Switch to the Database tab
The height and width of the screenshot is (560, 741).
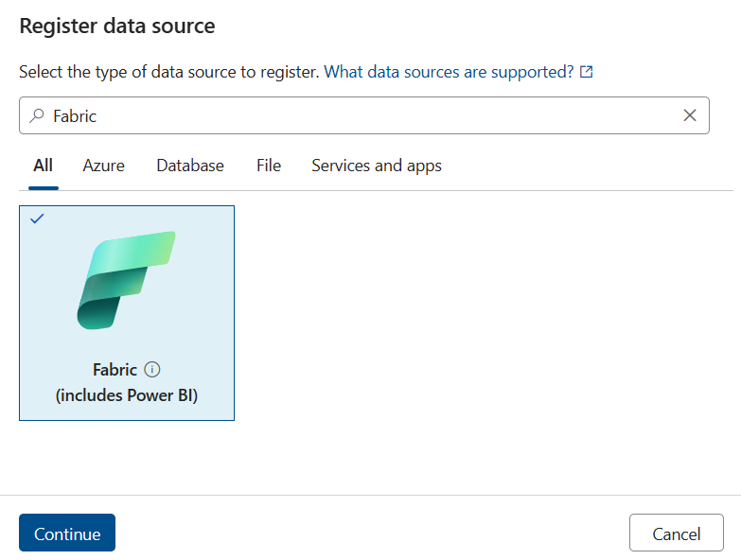(190, 166)
